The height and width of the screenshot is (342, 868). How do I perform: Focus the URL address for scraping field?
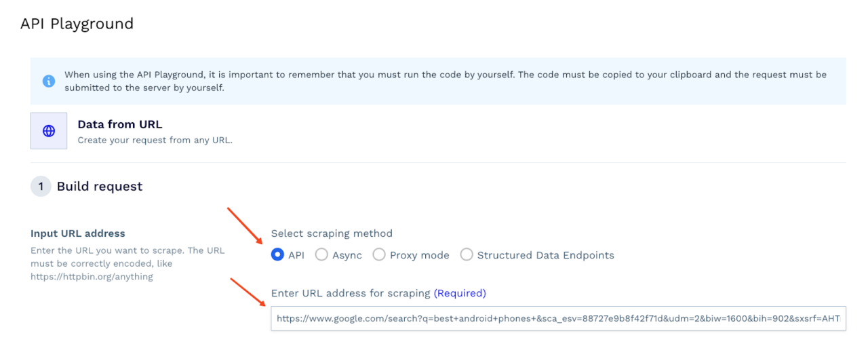[559, 318]
